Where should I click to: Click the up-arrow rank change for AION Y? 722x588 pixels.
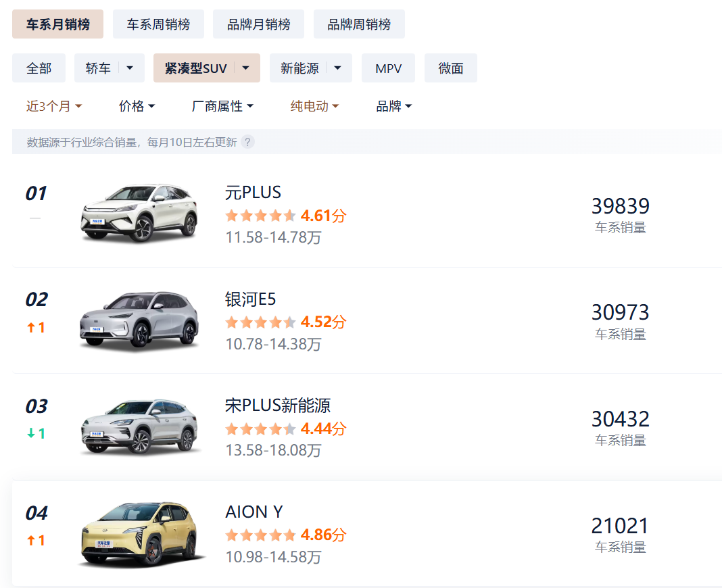(x=36, y=540)
